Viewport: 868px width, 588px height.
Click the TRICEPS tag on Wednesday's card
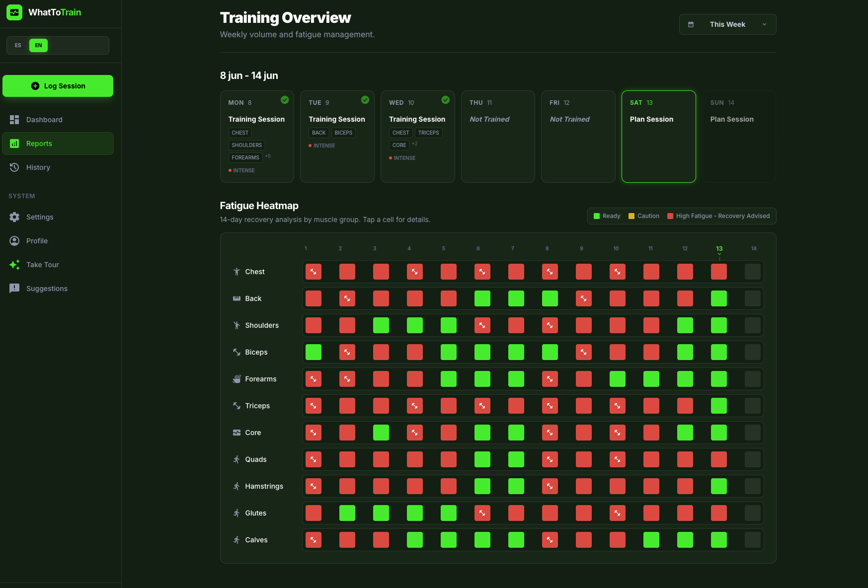[429, 133]
